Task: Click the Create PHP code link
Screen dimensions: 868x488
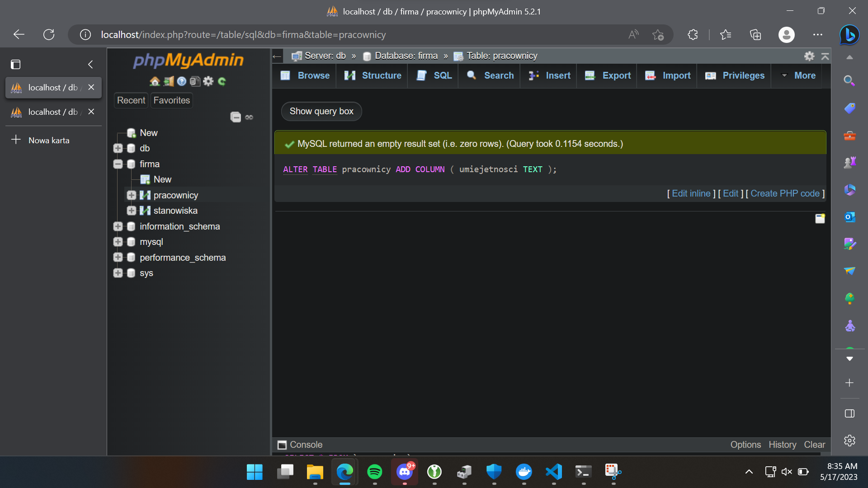Action: click(x=785, y=194)
